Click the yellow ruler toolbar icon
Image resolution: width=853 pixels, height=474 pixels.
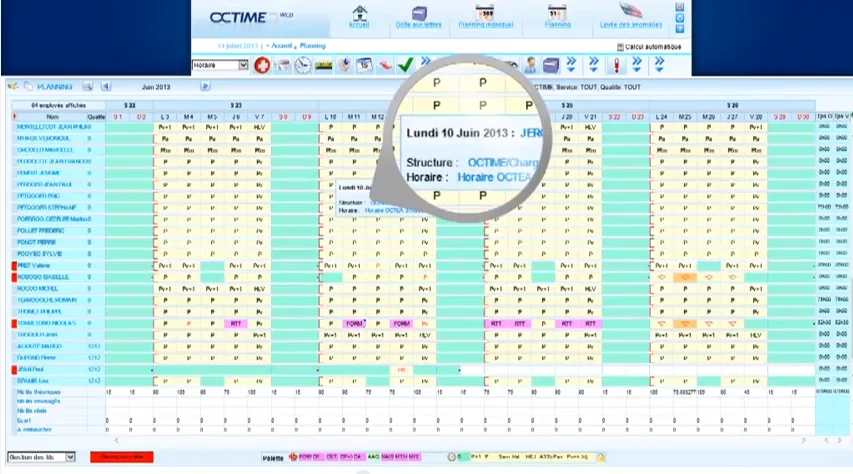[323, 66]
